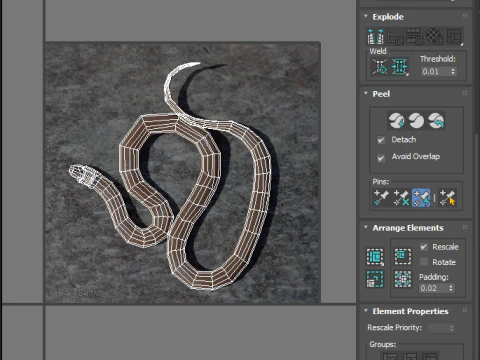Click the Arrange Elements rollout grip handle
This screenshot has height=360, width=480.
click(465, 227)
